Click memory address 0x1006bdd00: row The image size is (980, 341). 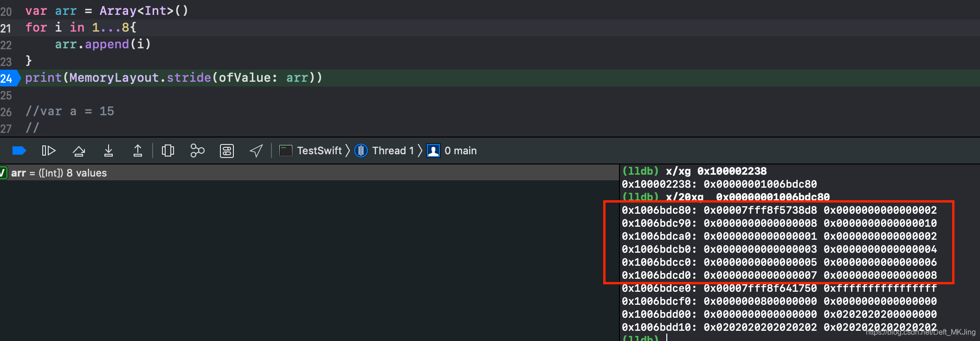coord(659,314)
